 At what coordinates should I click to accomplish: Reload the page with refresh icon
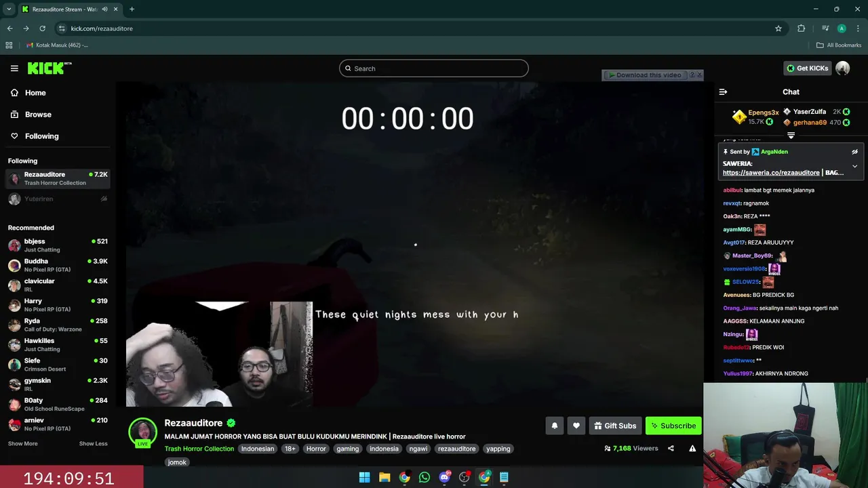(42, 28)
